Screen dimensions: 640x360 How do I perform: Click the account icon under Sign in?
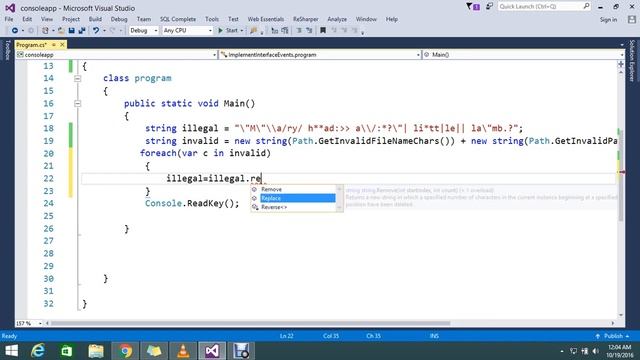[x=632, y=19]
